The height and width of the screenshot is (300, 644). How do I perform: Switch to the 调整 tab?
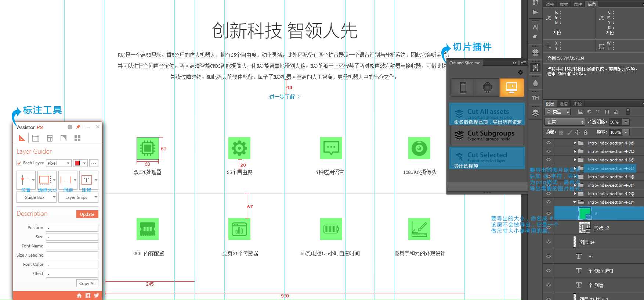[x=550, y=4]
